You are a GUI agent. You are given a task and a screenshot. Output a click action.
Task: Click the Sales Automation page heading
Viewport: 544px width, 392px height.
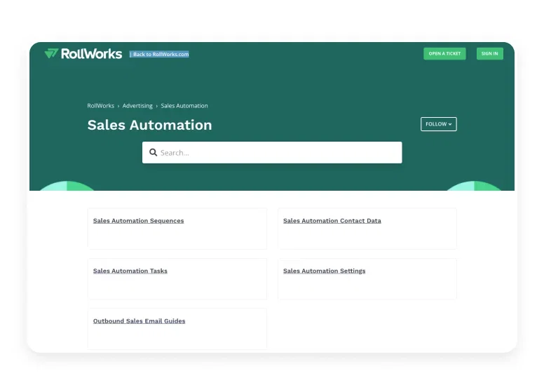click(149, 125)
